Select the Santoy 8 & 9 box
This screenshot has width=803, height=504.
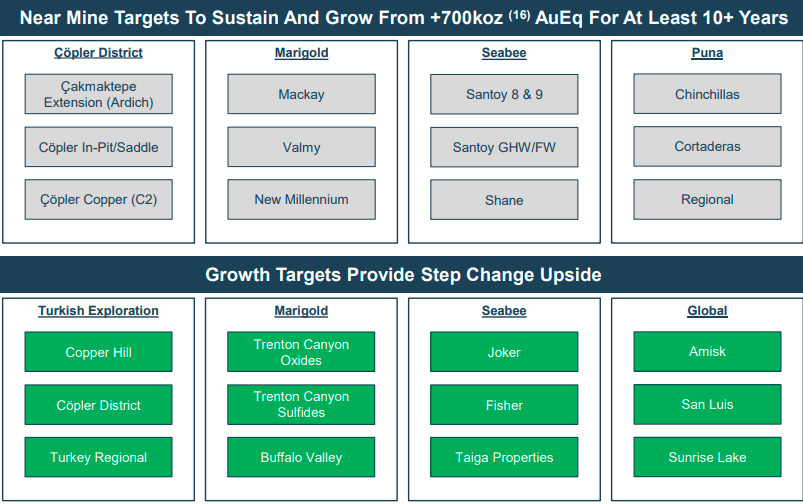(504, 94)
